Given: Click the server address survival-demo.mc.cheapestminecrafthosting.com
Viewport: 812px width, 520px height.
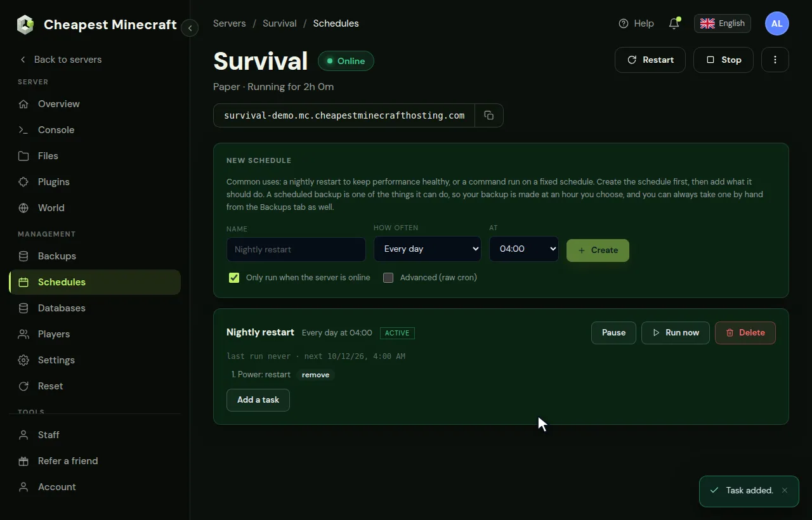Looking at the screenshot, I should tap(344, 115).
